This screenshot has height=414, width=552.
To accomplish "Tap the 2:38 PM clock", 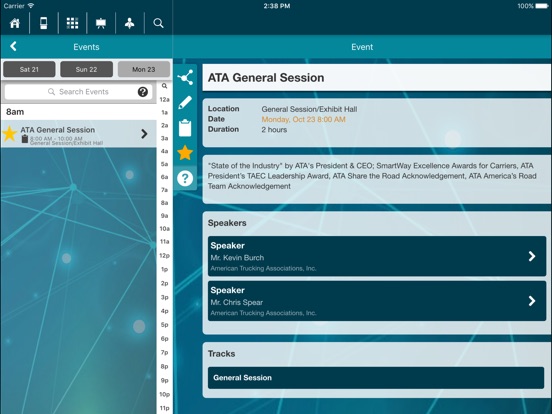I will click(277, 6).
